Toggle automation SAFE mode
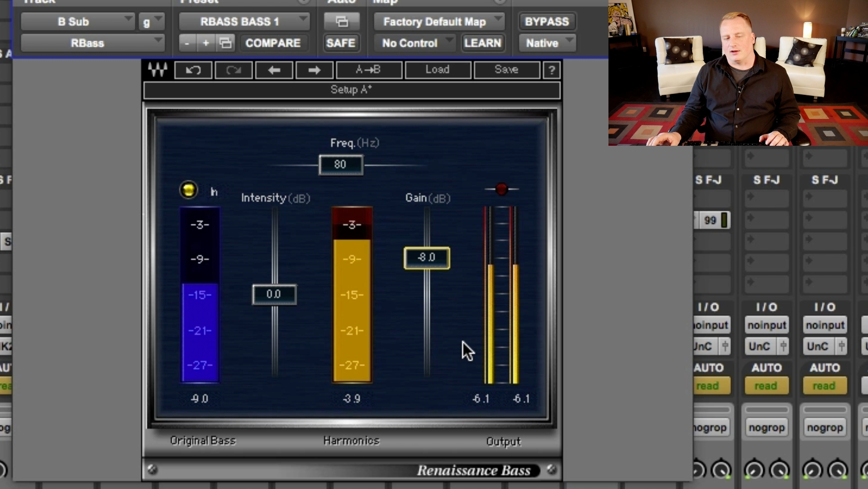This screenshot has width=868, height=489. (341, 43)
